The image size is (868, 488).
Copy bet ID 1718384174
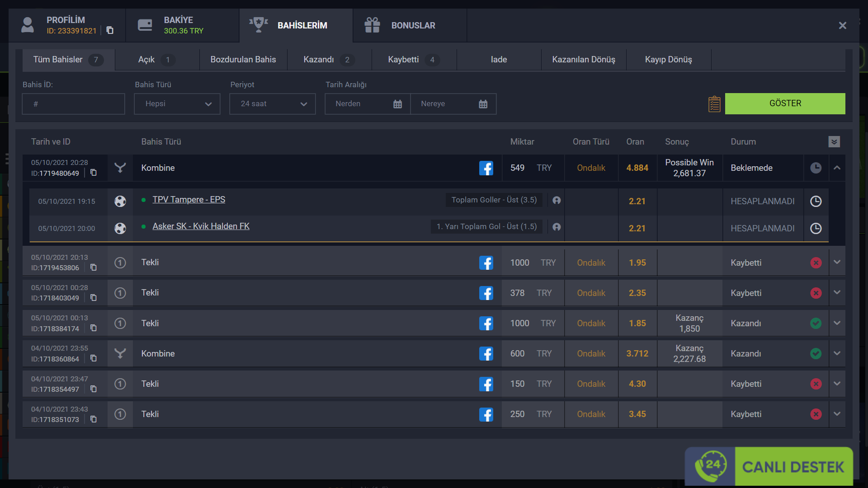pos(94,328)
